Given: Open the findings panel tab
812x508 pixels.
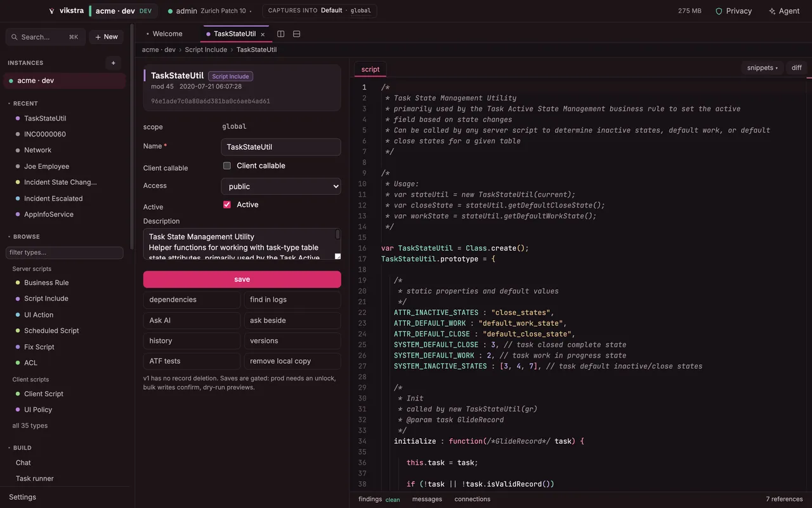Looking at the screenshot, I should [x=379, y=499].
